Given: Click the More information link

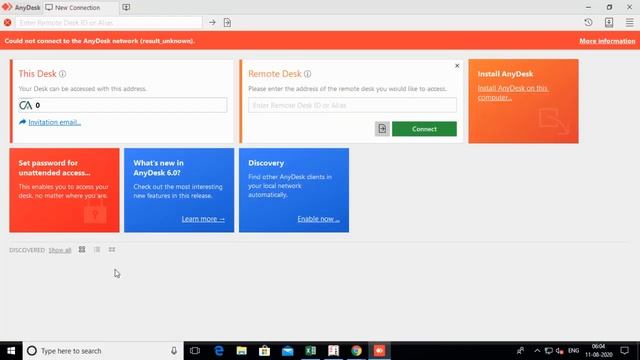Looking at the screenshot, I should 607,41.
